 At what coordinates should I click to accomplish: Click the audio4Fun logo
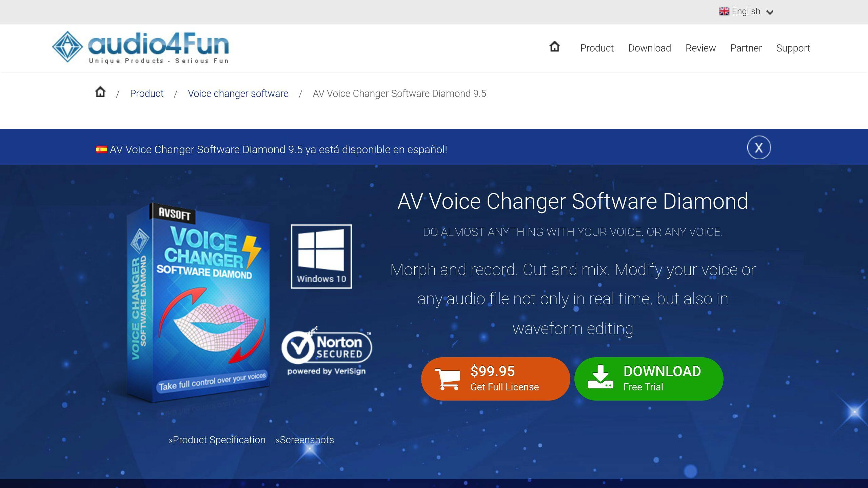[x=140, y=47]
